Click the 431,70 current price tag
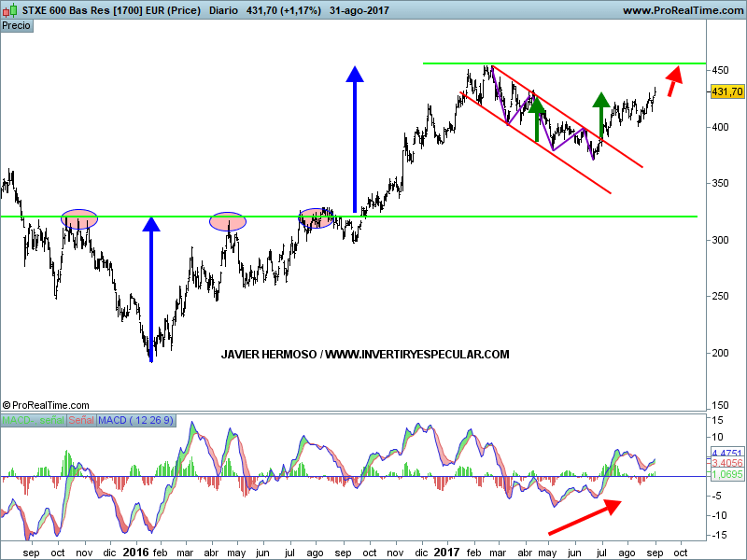Viewport: 747px width, 560px height. (726, 91)
